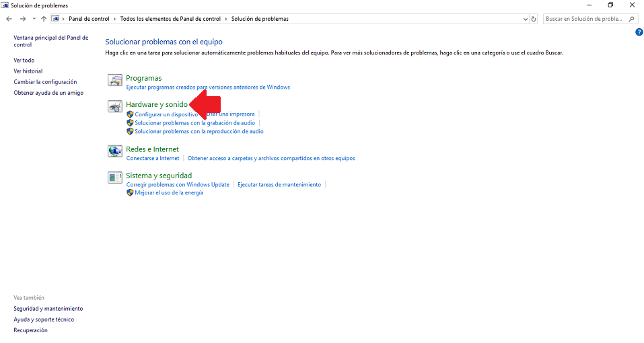Click Obtener ayuda de un amigo
This screenshot has width=644, height=343.
pos(48,93)
